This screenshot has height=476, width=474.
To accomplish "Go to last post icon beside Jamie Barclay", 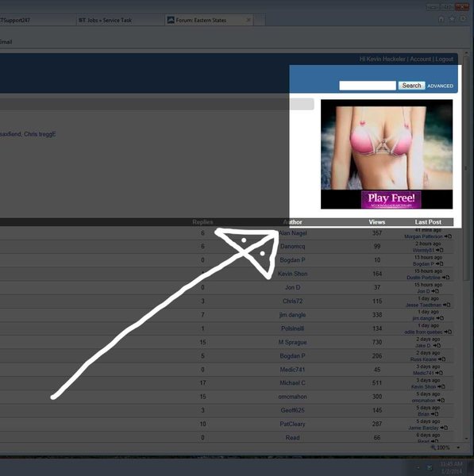I will 444,428.
